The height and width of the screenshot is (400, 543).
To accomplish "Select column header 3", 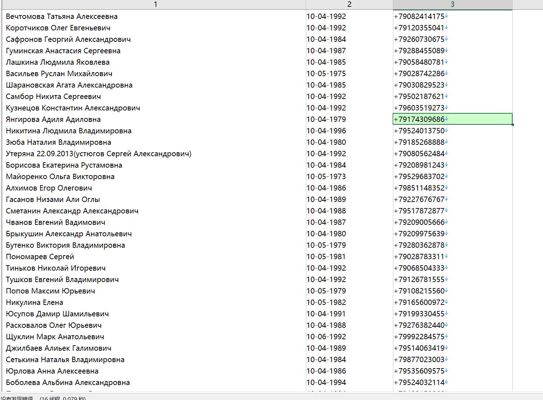I will click(452, 4).
